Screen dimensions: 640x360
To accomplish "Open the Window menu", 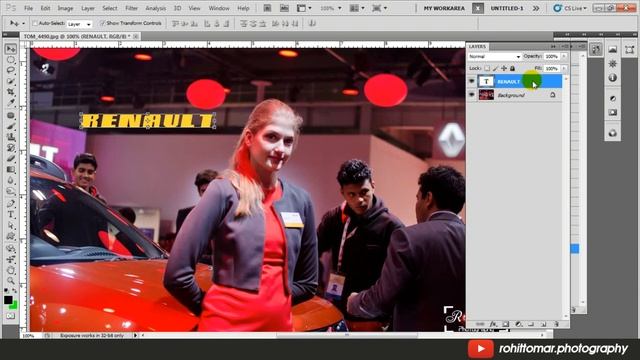I will coord(219,8).
